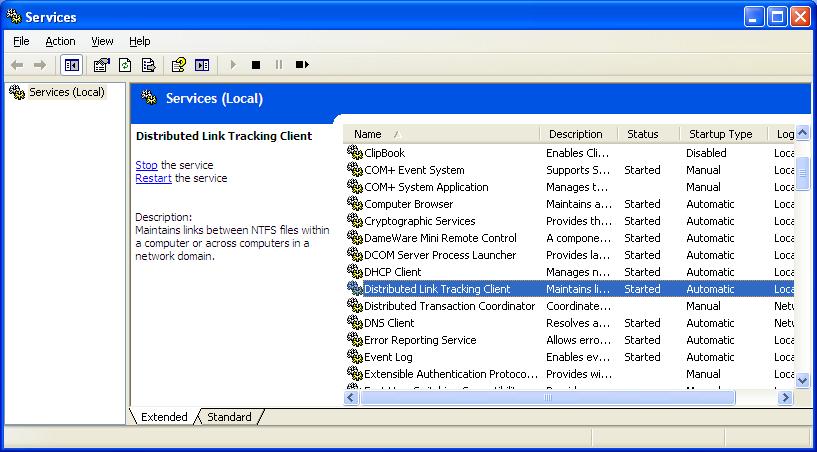Select the Distributed Transaction Coordinator service
The height and width of the screenshot is (452, 817).
pos(450,306)
